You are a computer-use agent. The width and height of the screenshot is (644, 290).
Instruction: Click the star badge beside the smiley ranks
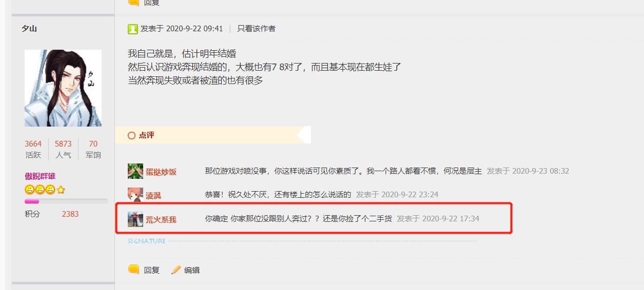[x=61, y=190]
